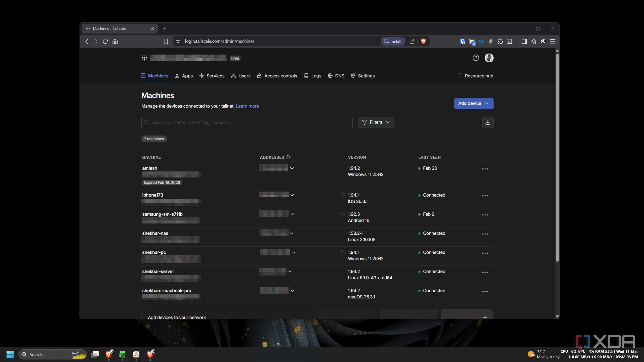Image resolution: width=644 pixels, height=362 pixels.
Task: Expand addresses for amlesh
Action: (x=292, y=168)
